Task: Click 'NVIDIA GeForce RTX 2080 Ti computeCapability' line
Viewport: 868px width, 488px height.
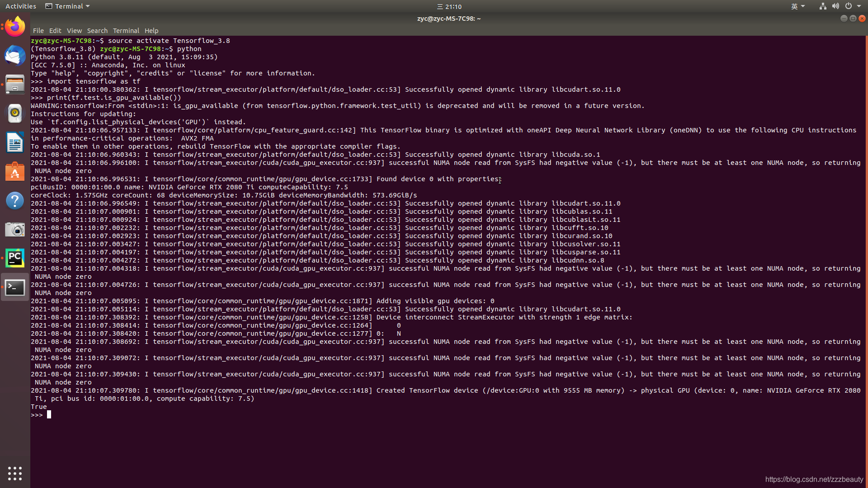Action: point(189,187)
